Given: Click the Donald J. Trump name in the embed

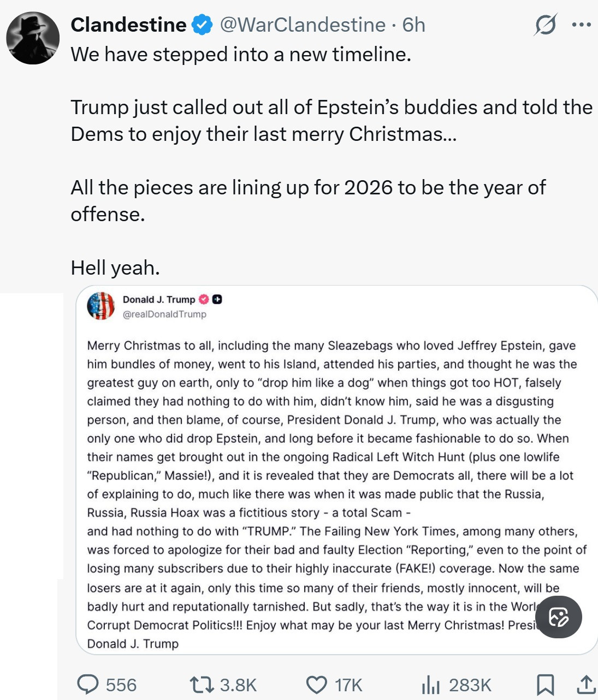Looking at the screenshot, I should coord(158,299).
